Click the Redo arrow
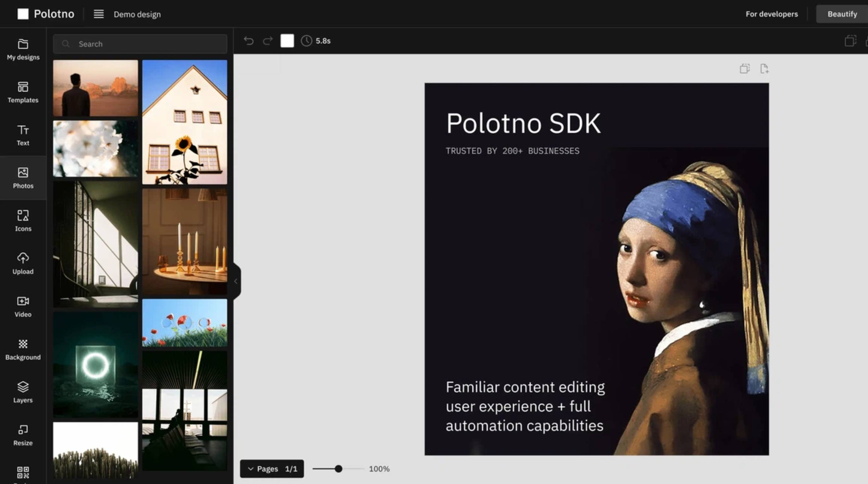The height and width of the screenshot is (484, 868). click(268, 41)
